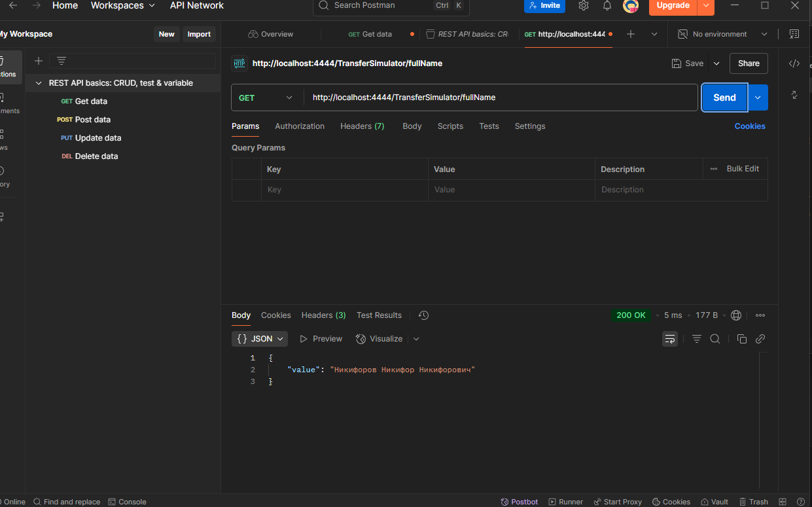Collapse the REST API basics collection

(39, 83)
